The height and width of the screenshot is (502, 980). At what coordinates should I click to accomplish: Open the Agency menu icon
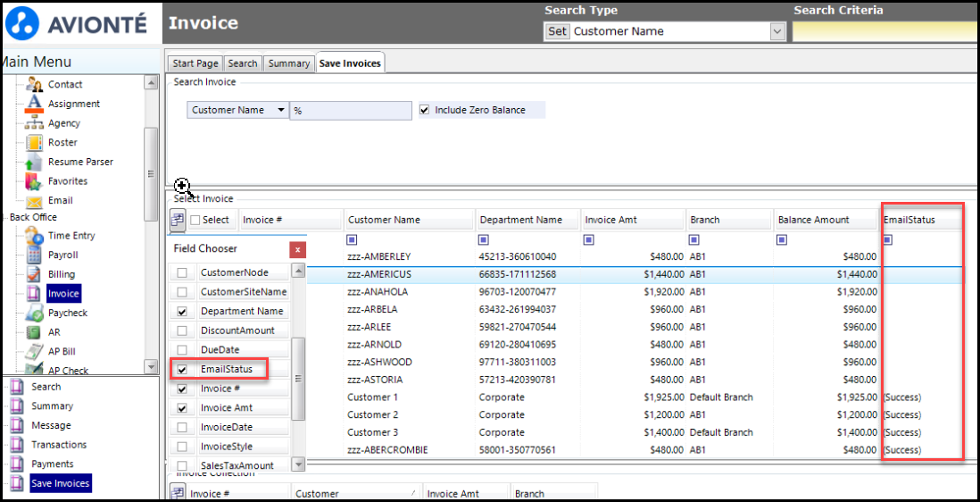(34, 123)
